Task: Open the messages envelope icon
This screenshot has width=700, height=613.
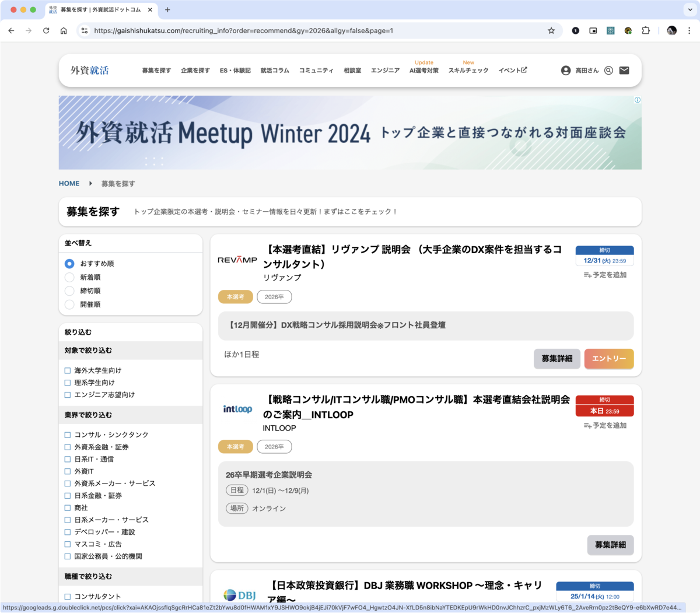Action: [624, 71]
